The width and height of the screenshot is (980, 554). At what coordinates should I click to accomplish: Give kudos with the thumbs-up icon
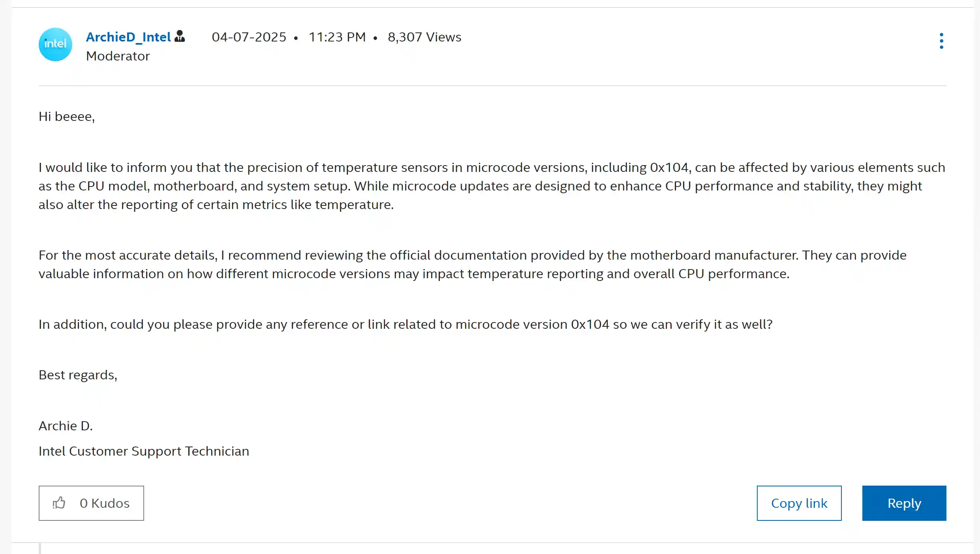pos(59,503)
